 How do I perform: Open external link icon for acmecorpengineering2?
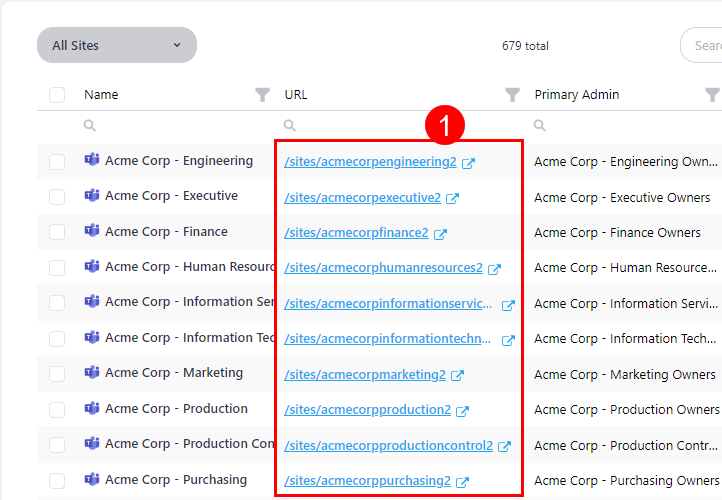tap(468, 162)
